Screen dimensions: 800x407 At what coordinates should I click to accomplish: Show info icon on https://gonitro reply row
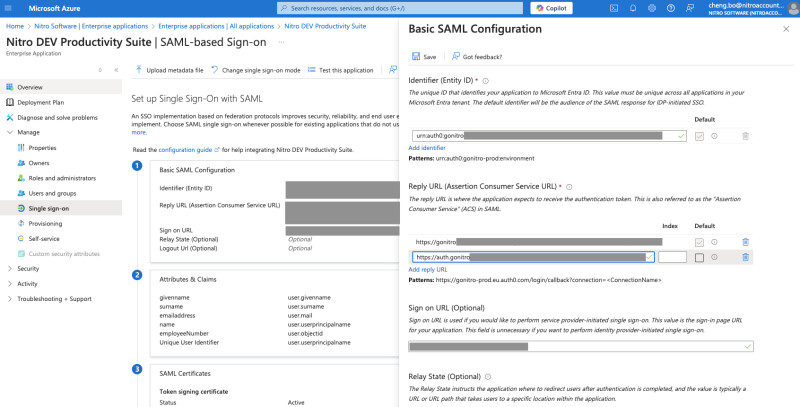point(714,242)
